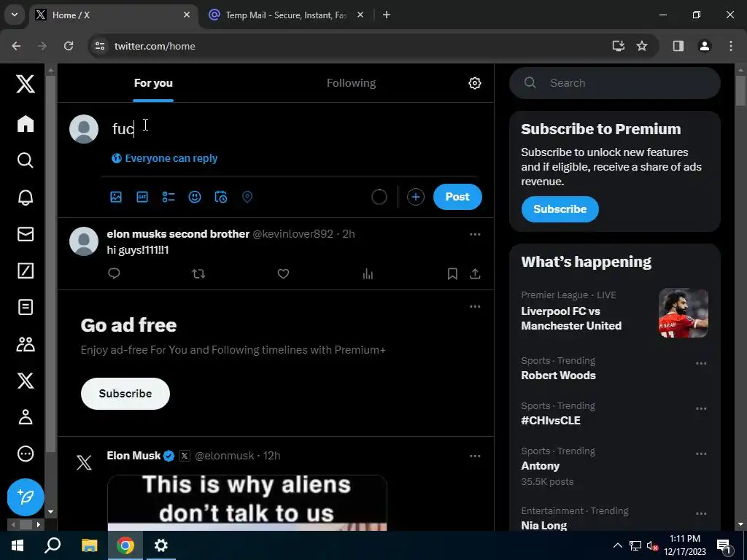Click Subscribe in Premium sidebar card
Viewport: 747px width, 560px height.
point(560,209)
